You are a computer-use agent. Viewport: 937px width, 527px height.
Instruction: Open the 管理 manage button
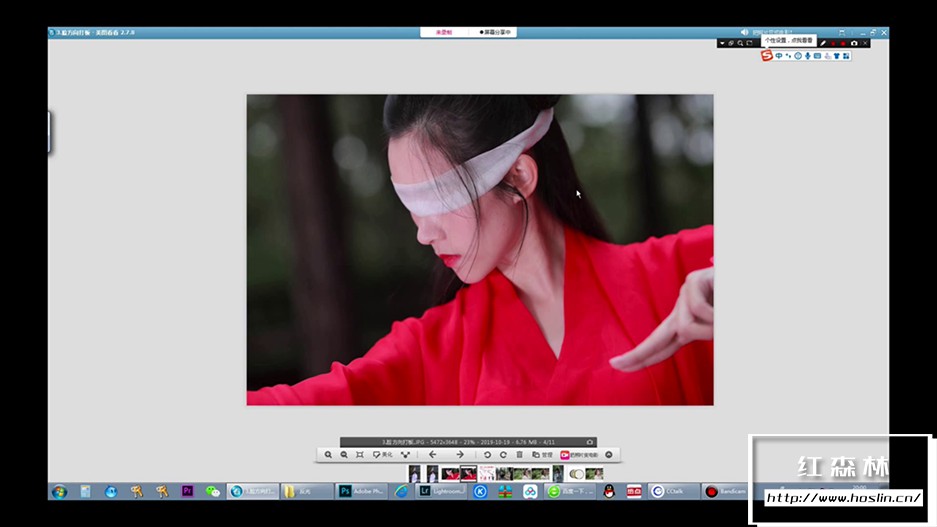tap(541, 455)
